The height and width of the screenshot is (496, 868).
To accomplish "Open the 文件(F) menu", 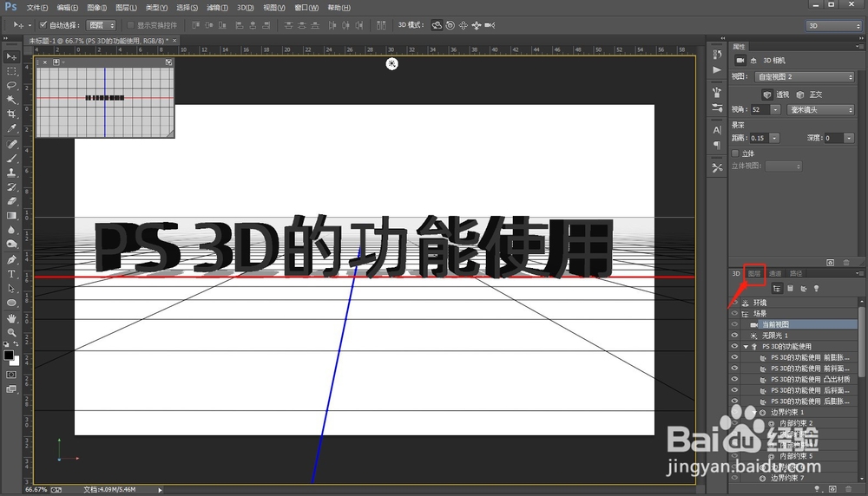I will 37,8.
